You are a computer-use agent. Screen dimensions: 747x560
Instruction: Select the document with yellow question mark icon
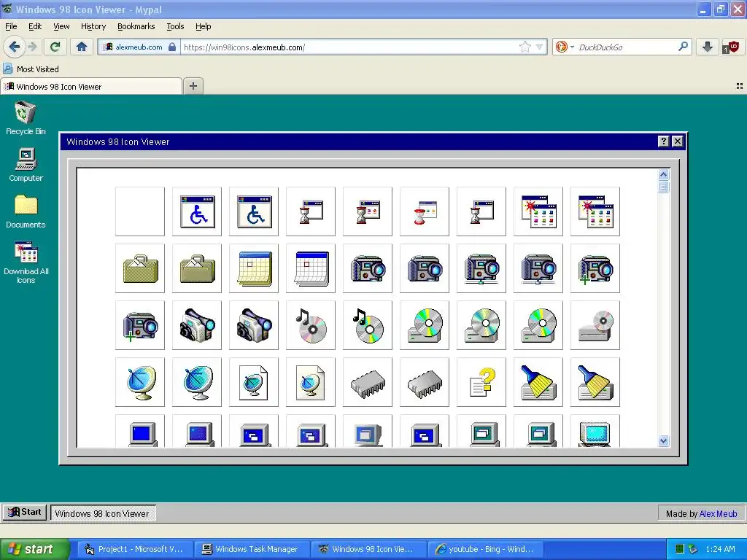click(x=481, y=382)
